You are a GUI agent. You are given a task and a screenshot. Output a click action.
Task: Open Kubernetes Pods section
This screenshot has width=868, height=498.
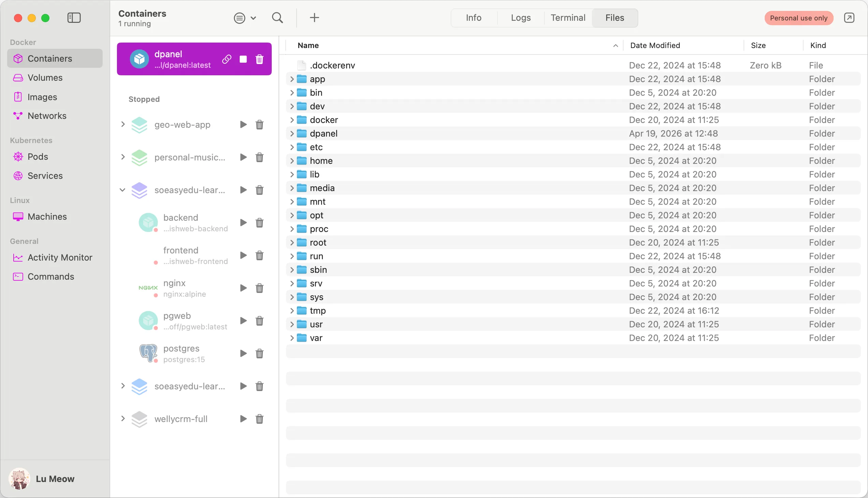coord(55,157)
